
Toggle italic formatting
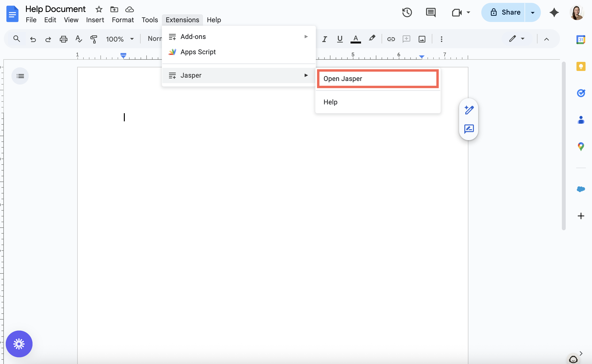point(324,39)
